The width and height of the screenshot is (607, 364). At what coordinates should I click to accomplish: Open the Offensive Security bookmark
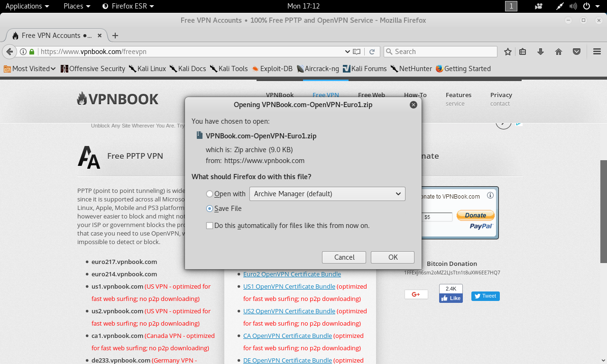[93, 69]
